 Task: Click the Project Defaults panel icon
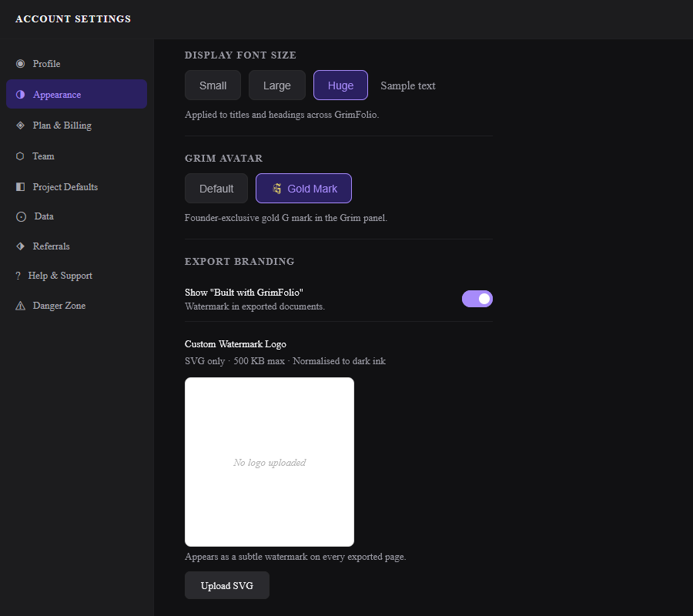[x=20, y=187]
